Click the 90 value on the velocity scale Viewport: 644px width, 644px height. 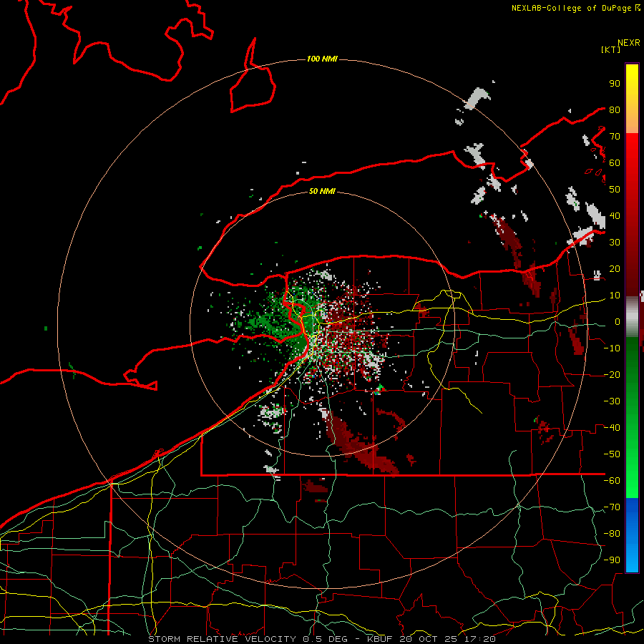point(615,84)
